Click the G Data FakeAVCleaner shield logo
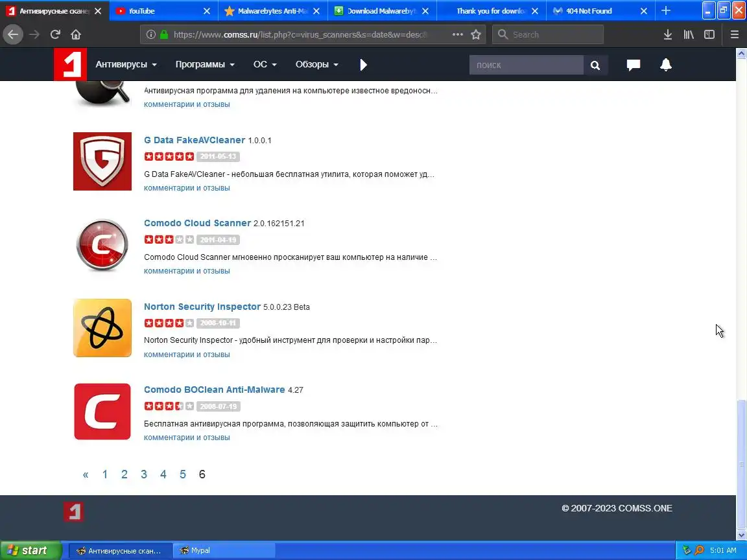This screenshot has height=560, width=747. click(x=102, y=161)
